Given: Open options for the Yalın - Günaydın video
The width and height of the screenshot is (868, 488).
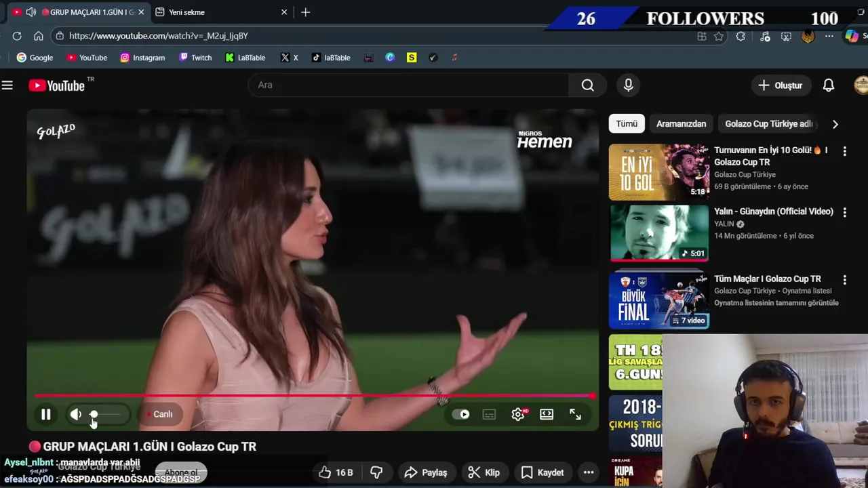Looking at the screenshot, I should (844, 212).
